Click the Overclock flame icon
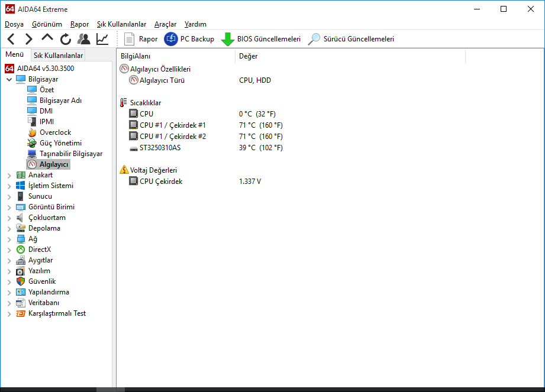Screen dimensions: 545x392 32,132
